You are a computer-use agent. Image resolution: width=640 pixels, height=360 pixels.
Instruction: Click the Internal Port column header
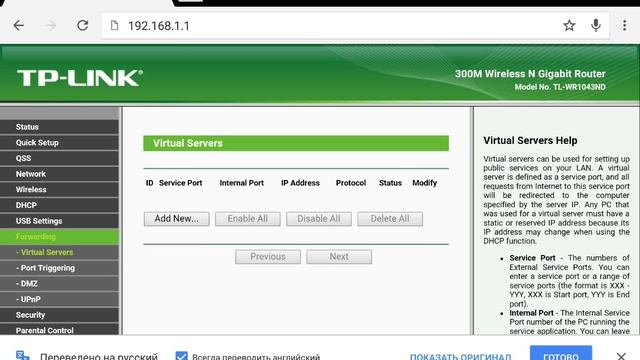242,183
